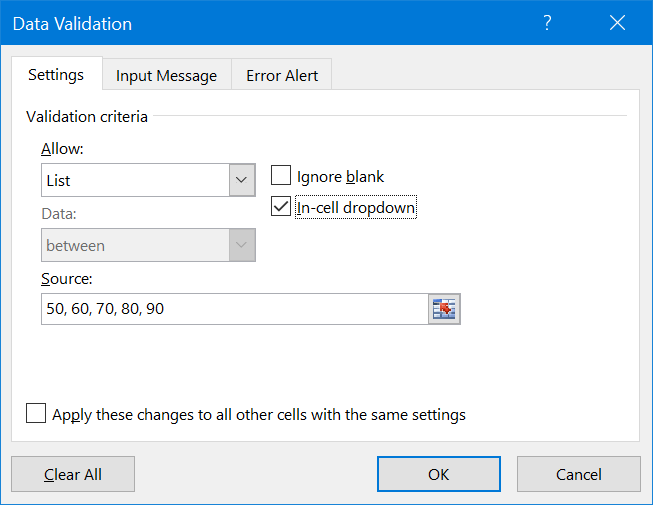Tick Apply these changes to all other cells
The height and width of the screenshot is (505, 653).
click(x=36, y=413)
